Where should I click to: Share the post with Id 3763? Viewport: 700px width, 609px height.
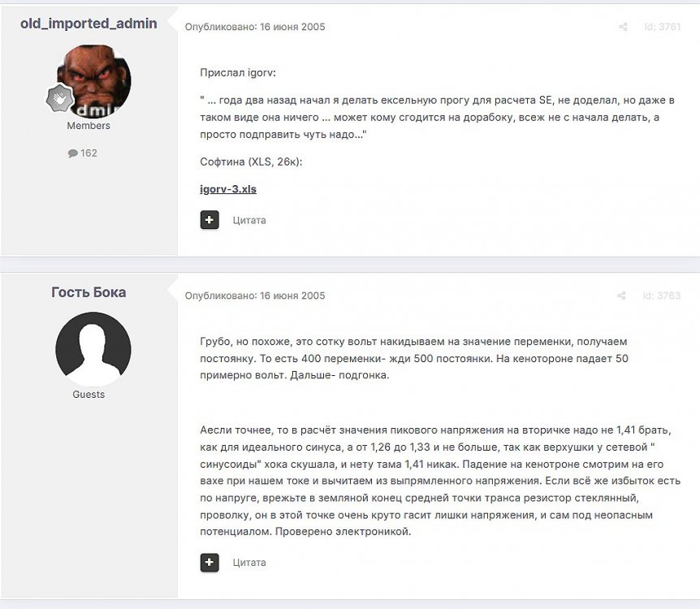point(621,296)
